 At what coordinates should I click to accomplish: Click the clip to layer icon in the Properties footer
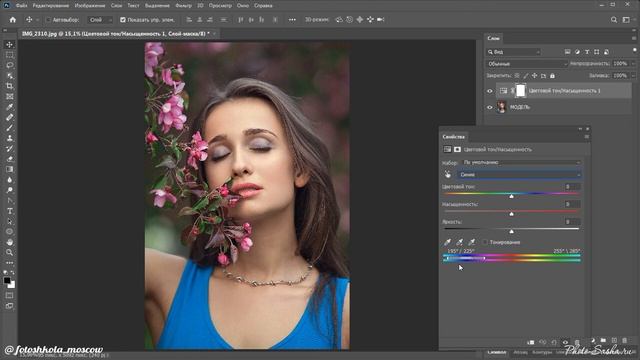point(531,342)
